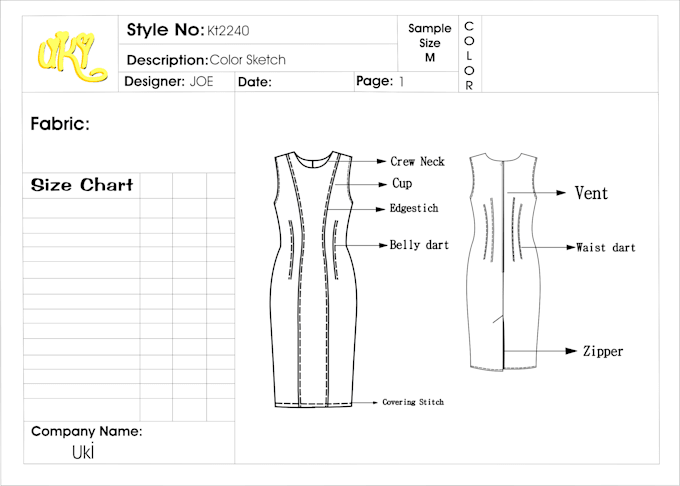Click the 'Belly dart' annotation
The width and height of the screenshot is (680, 486).
pos(419,245)
